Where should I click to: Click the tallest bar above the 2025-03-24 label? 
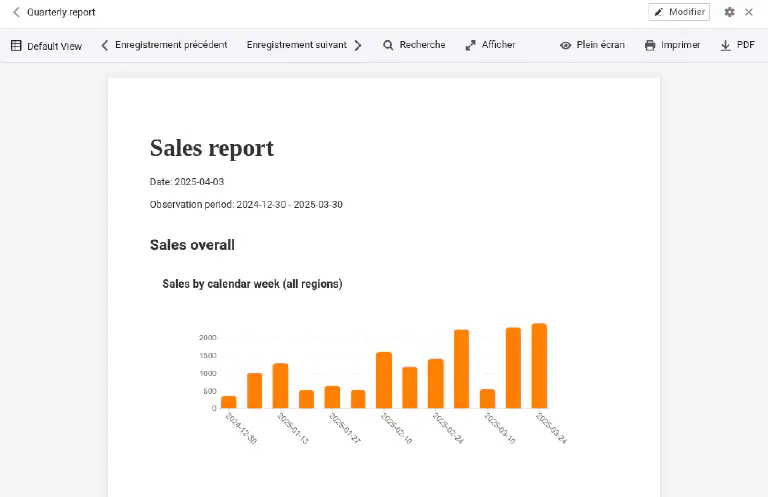[x=539, y=366]
